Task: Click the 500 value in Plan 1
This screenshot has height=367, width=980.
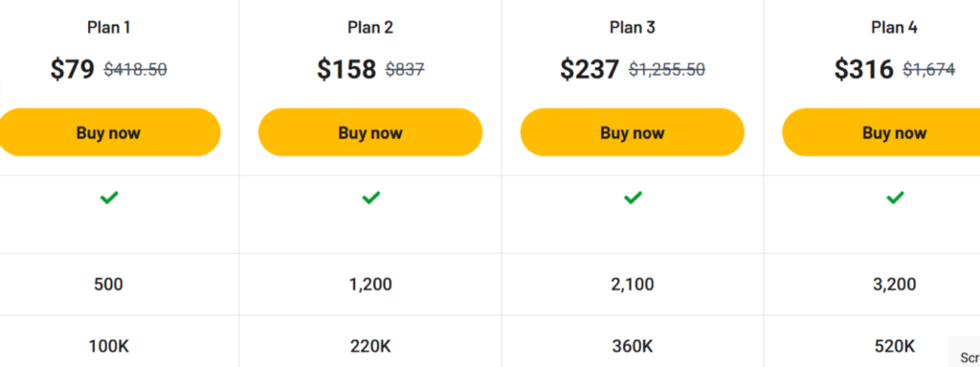Action: tap(109, 285)
